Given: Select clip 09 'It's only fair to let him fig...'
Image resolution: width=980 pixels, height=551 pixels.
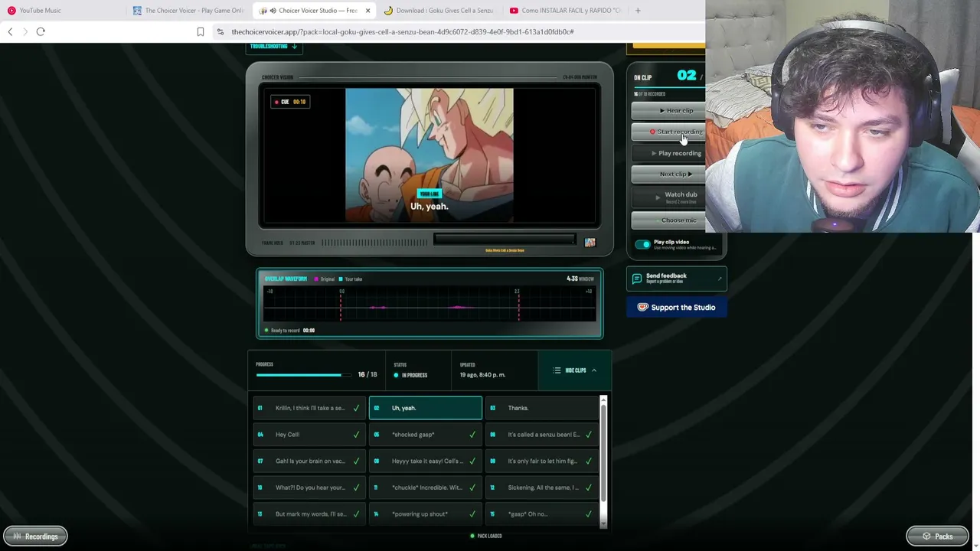Looking at the screenshot, I should coord(541,461).
